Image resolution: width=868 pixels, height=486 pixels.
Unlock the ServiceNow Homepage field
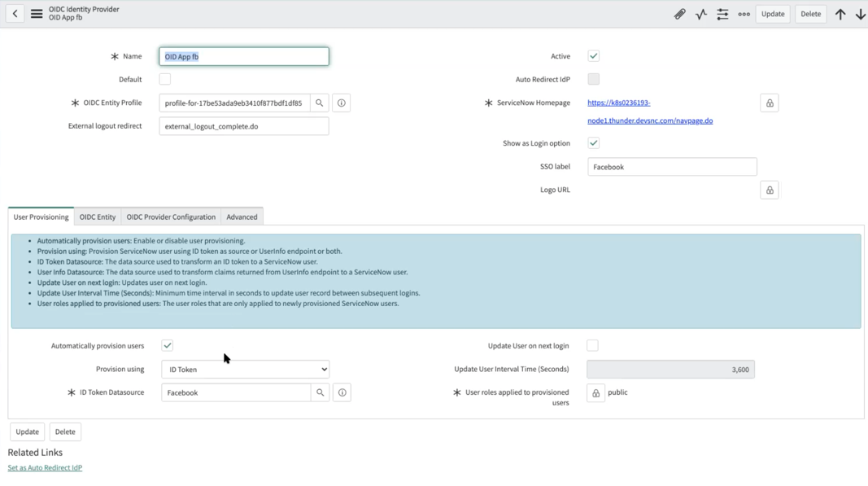point(770,103)
